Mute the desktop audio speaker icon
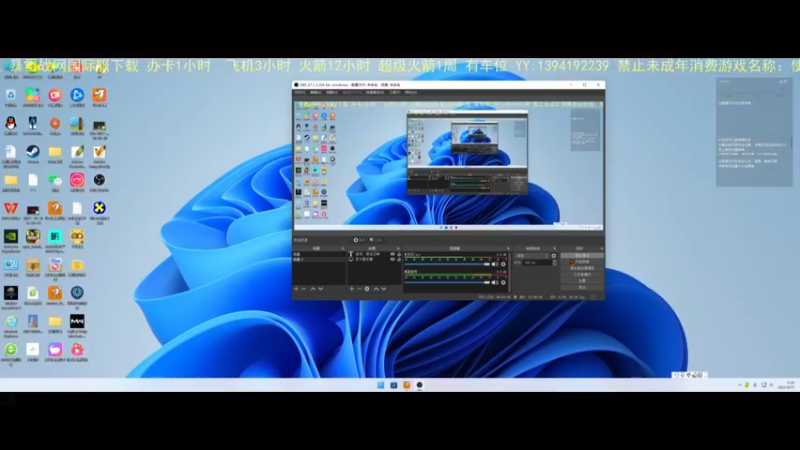Image resolution: width=800 pixels, height=450 pixels. pos(494,264)
